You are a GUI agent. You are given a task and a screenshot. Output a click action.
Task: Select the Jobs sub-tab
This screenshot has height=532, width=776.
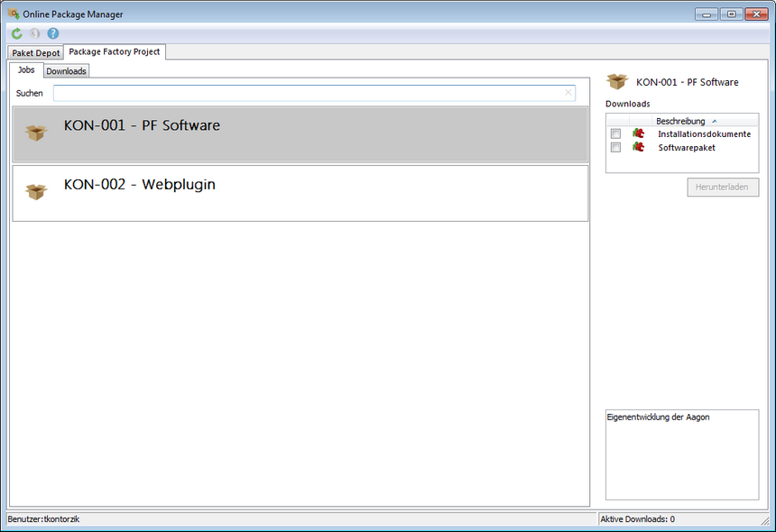[26, 70]
